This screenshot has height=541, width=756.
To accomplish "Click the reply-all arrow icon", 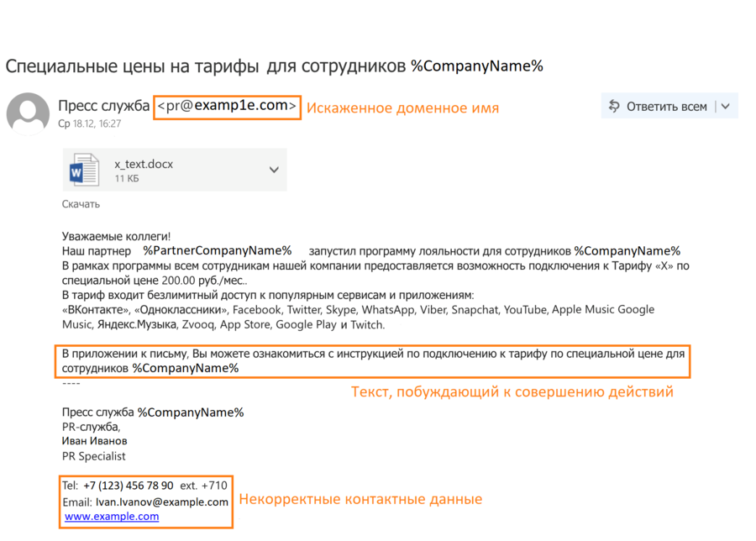I will coord(614,106).
